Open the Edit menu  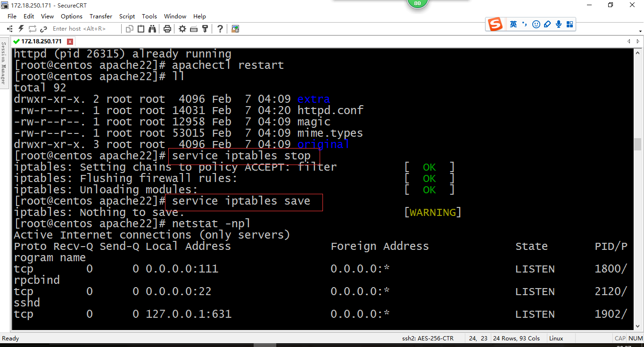coord(29,16)
